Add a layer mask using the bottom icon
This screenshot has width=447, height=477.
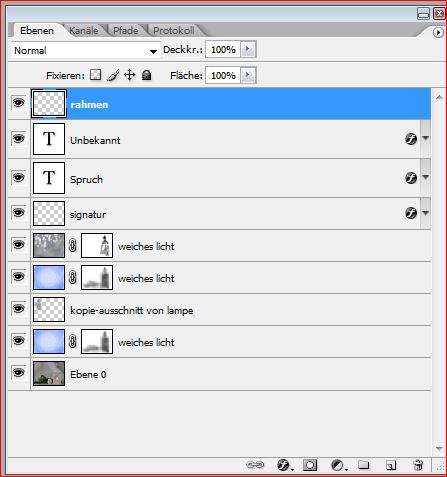310,465
